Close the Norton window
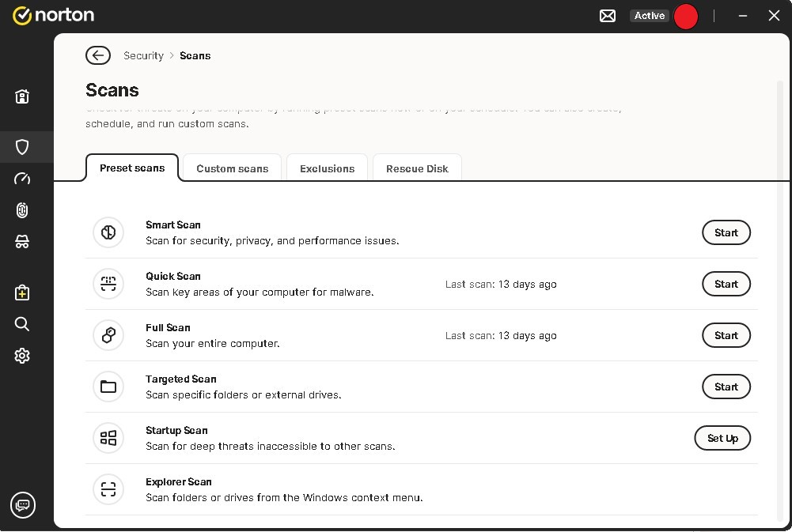This screenshot has width=792, height=532. pos(773,16)
